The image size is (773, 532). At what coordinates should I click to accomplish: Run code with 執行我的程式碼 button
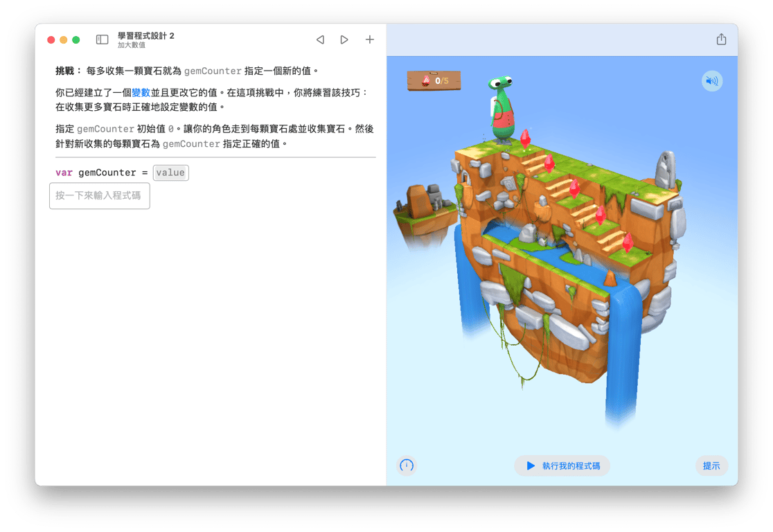pyautogui.click(x=562, y=465)
